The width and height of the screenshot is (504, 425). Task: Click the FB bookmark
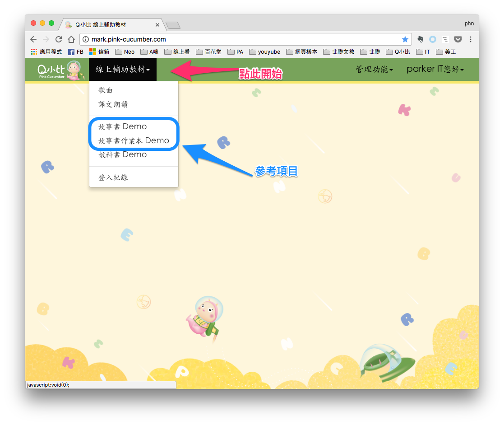pyautogui.click(x=75, y=52)
